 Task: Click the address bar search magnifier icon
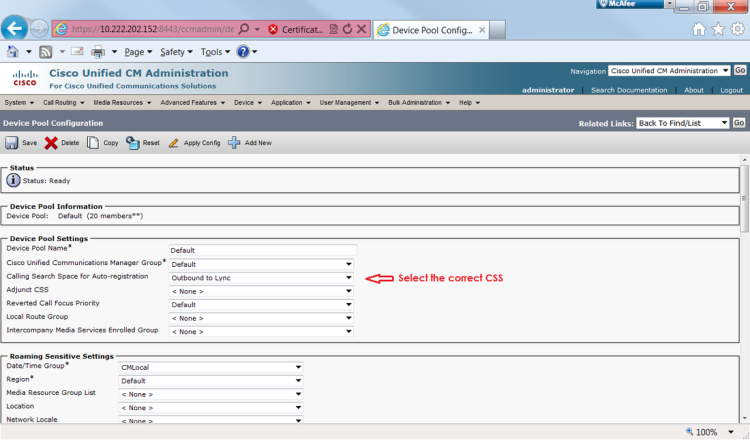tap(243, 29)
